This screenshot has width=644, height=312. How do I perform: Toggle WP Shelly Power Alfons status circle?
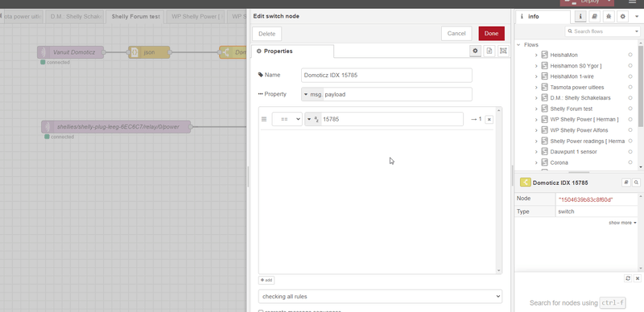pyautogui.click(x=630, y=130)
